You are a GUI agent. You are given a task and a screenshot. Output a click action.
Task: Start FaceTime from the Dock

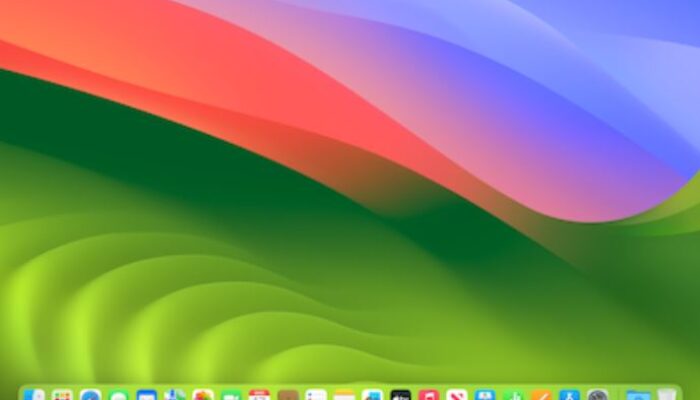point(231,395)
